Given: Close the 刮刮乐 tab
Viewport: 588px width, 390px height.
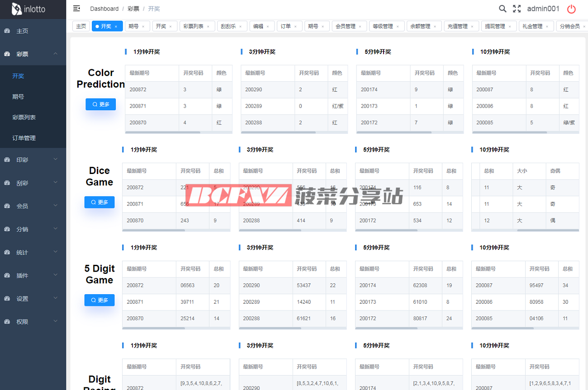Looking at the screenshot, I should pyautogui.click(x=242, y=27).
